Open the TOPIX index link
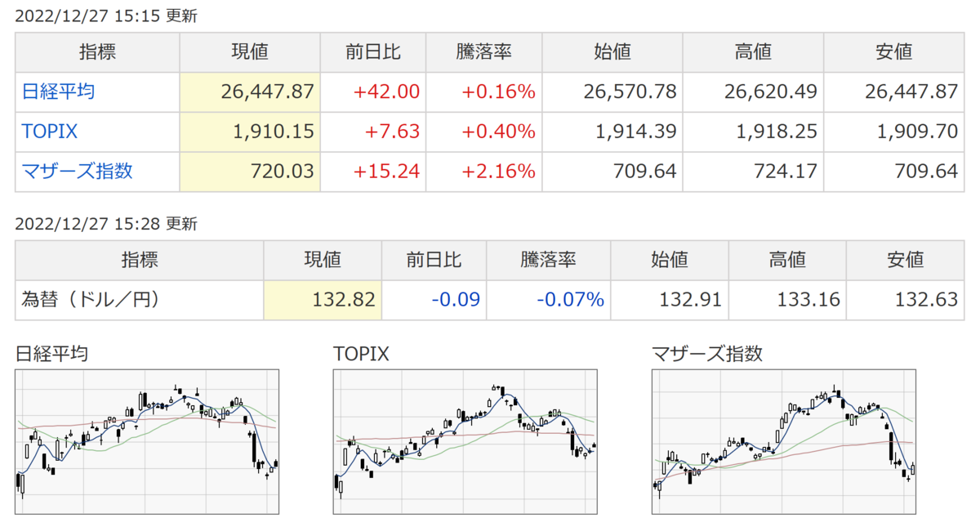 50,132
